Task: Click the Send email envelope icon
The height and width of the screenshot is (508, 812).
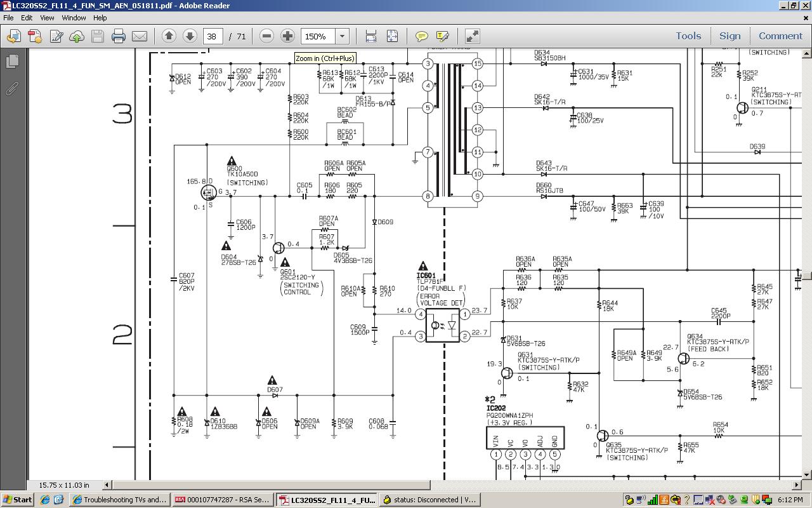Action: click(140, 36)
